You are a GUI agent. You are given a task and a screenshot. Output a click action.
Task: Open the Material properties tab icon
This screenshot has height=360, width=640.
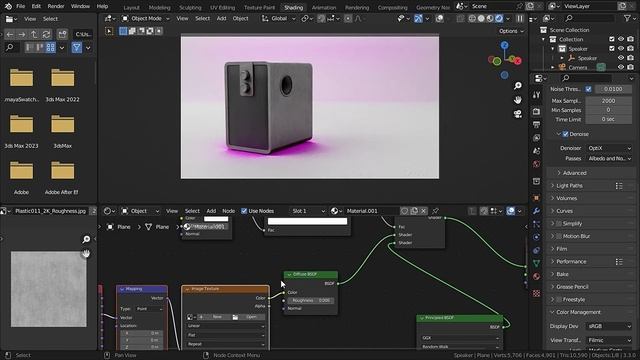(536, 277)
